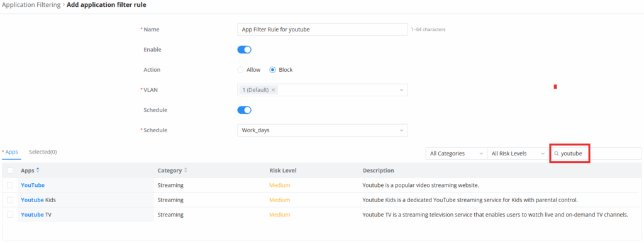Click the Youtube Kids description text

[x=470, y=200]
